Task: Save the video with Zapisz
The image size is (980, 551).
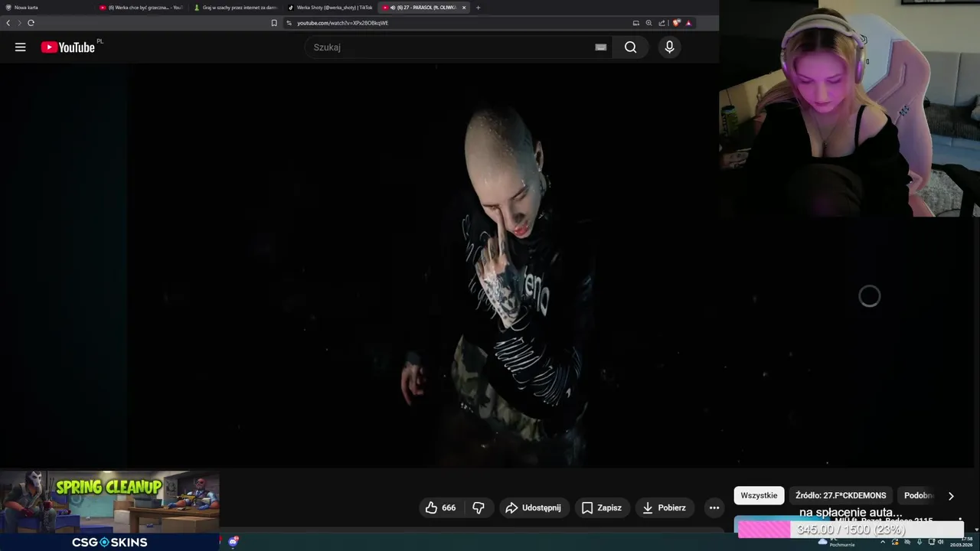Action: pos(602,507)
